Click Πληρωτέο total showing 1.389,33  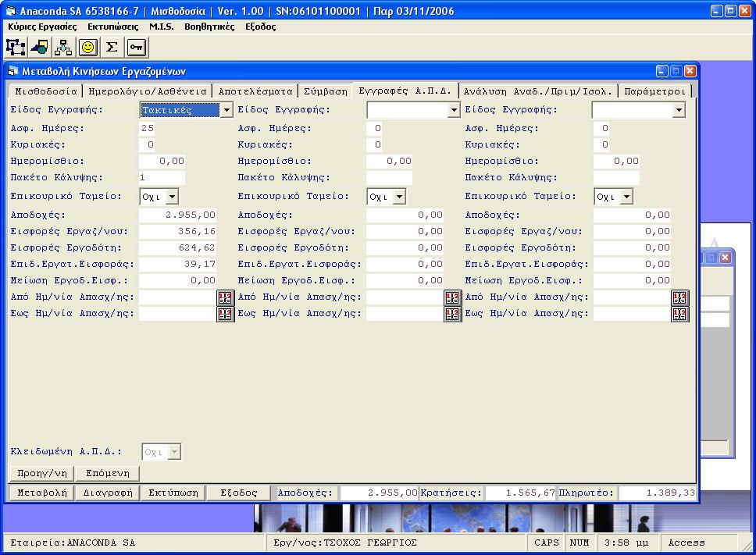[657, 493]
